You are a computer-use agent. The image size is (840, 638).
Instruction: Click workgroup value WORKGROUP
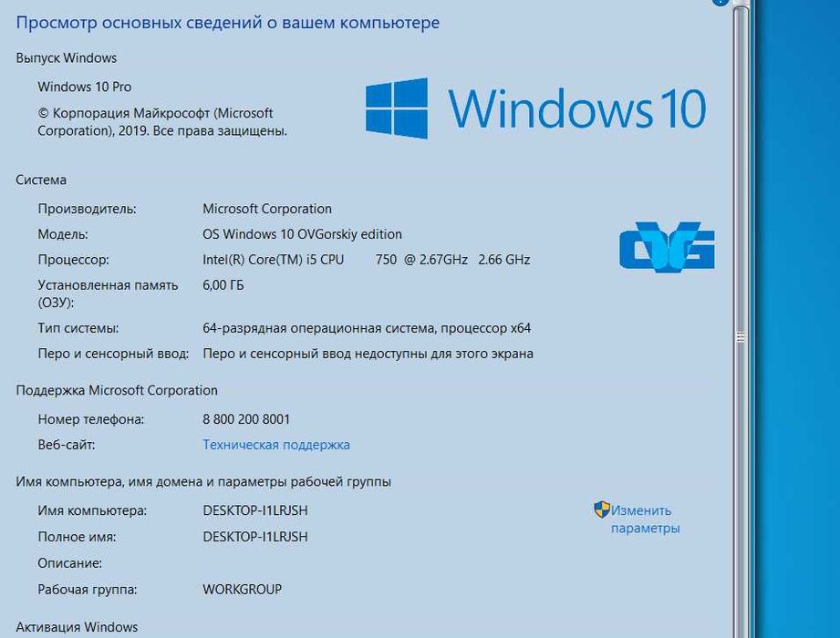(x=242, y=590)
